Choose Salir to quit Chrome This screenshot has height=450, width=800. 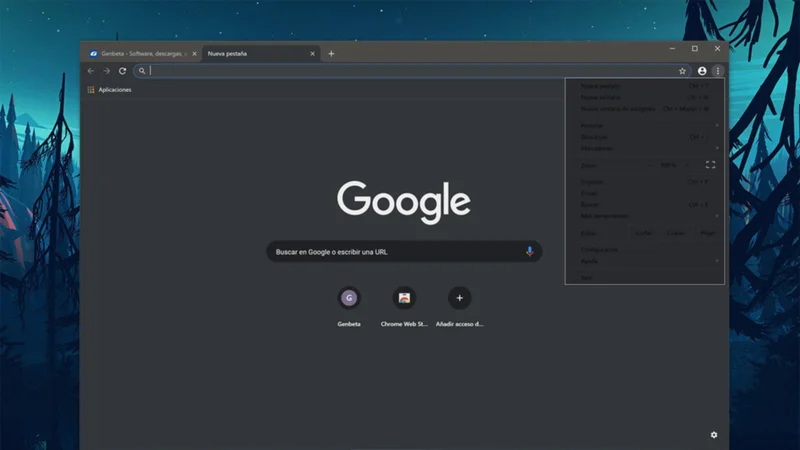pyautogui.click(x=644, y=277)
